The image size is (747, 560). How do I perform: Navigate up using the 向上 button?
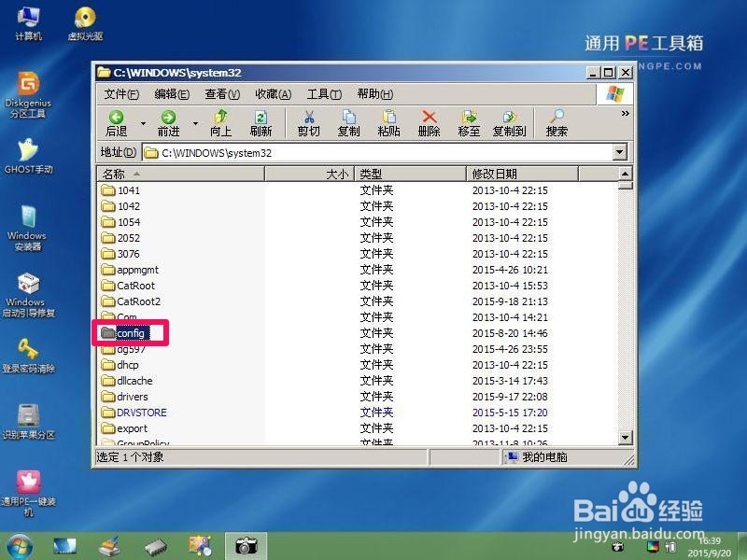220,122
